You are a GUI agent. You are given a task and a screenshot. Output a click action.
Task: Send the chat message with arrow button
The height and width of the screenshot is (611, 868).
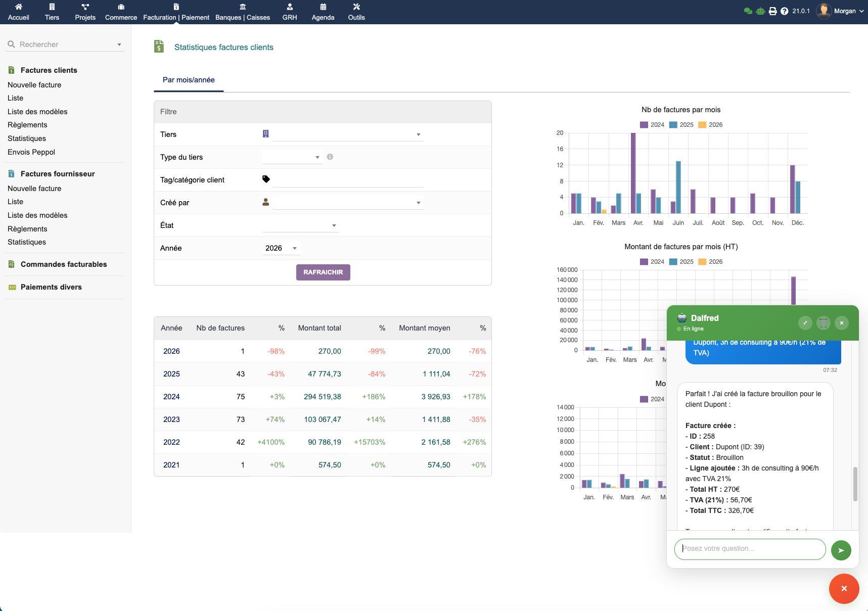[x=841, y=550]
